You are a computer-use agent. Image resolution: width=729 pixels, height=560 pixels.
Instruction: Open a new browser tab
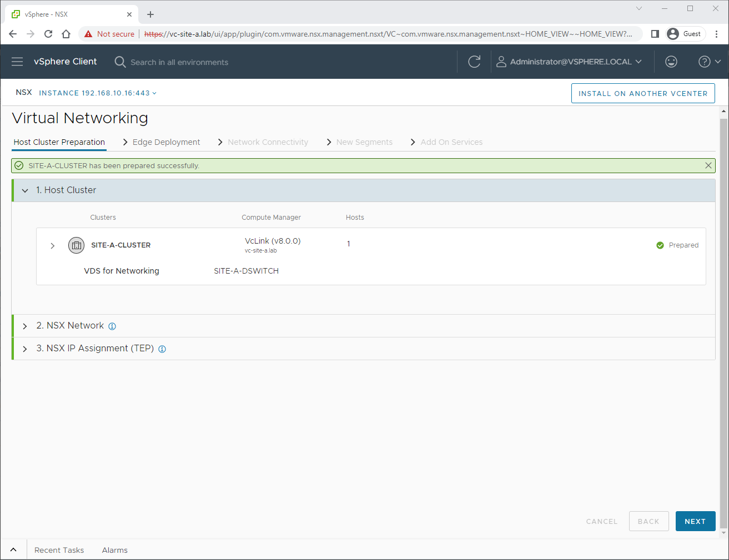coord(150,14)
